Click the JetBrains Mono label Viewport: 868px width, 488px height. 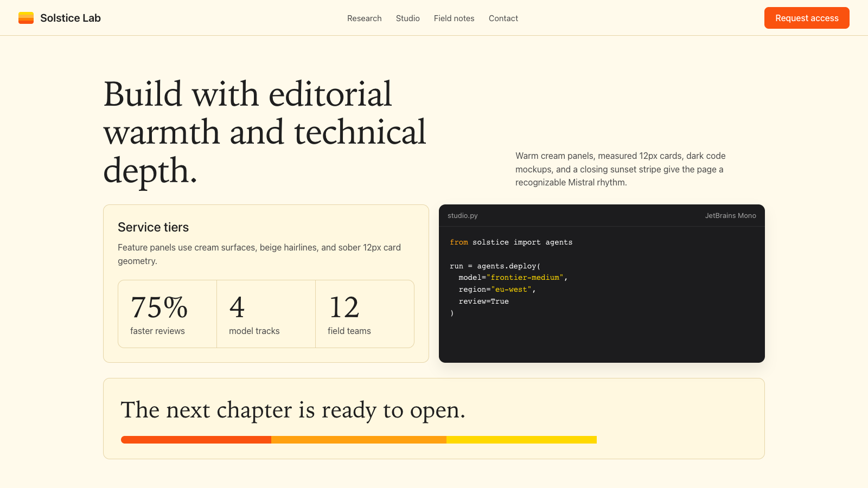(x=730, y=216)
